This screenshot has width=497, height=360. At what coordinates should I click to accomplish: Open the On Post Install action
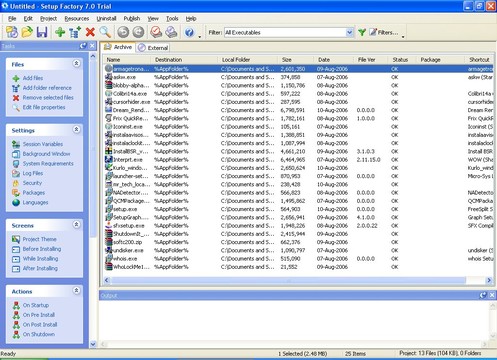[40, 324]
